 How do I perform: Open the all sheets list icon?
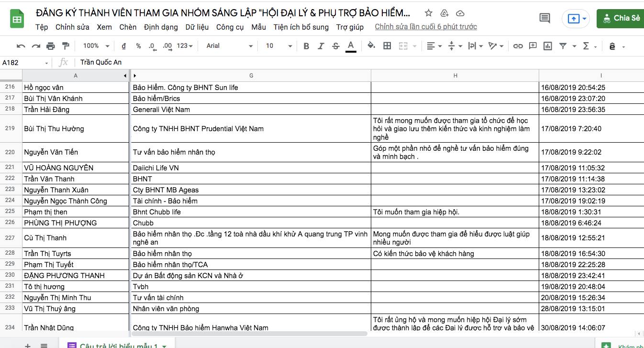point(44,346)
